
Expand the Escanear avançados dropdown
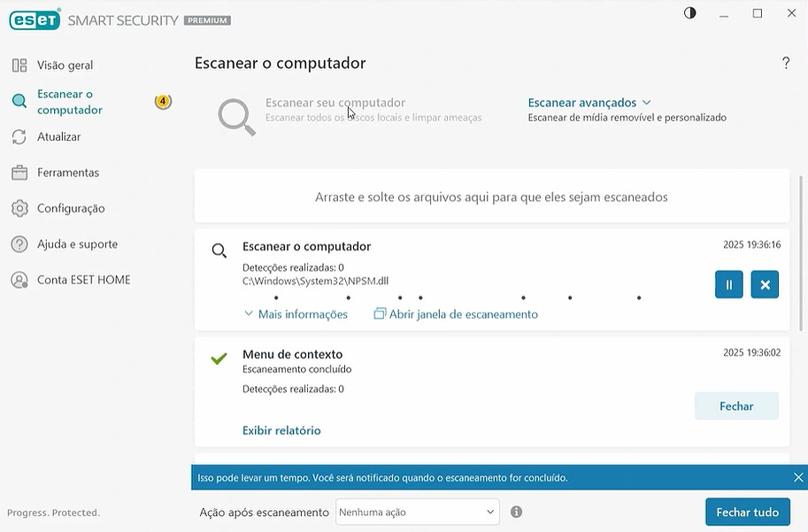tap(589, 103)
